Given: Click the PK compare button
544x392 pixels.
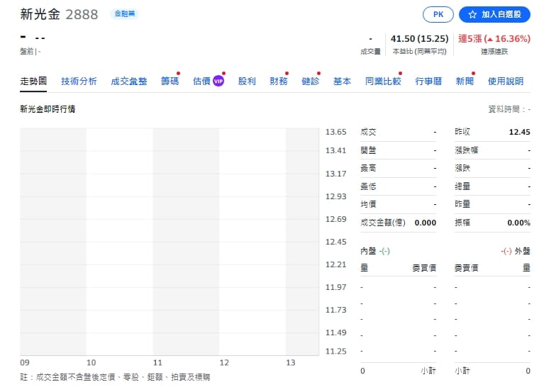Looking at the screenshot, I should pyautogui.click(x=438, y=15).
